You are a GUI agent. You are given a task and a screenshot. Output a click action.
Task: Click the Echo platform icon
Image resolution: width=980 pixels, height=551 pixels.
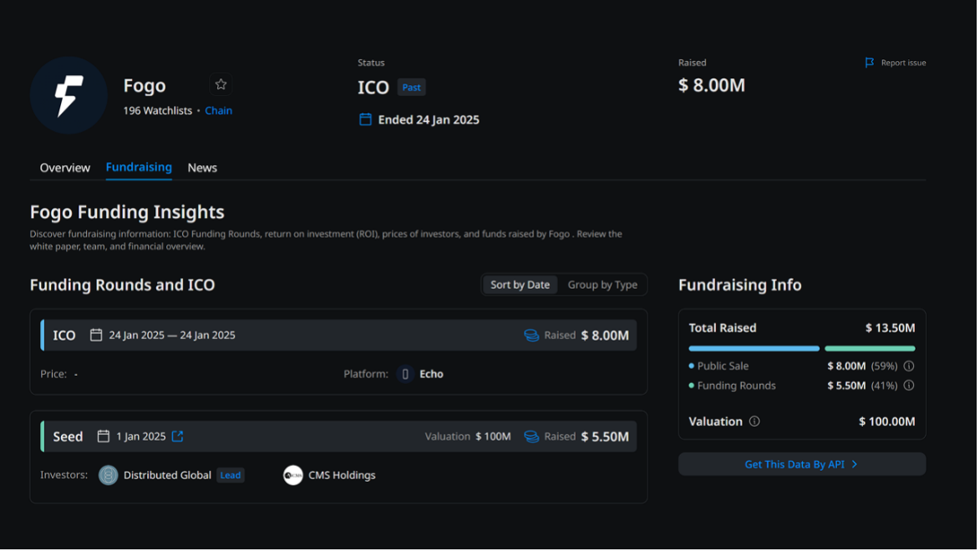coord(405,374)
